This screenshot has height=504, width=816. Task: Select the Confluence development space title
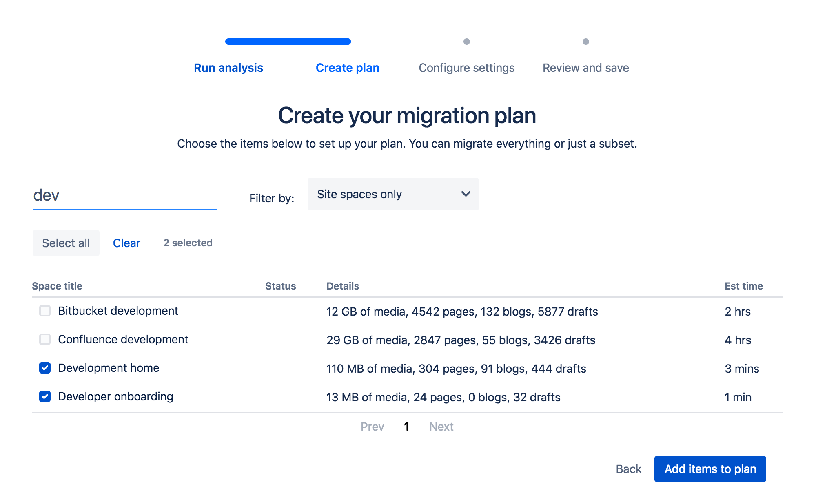click(x=123, y=339)
